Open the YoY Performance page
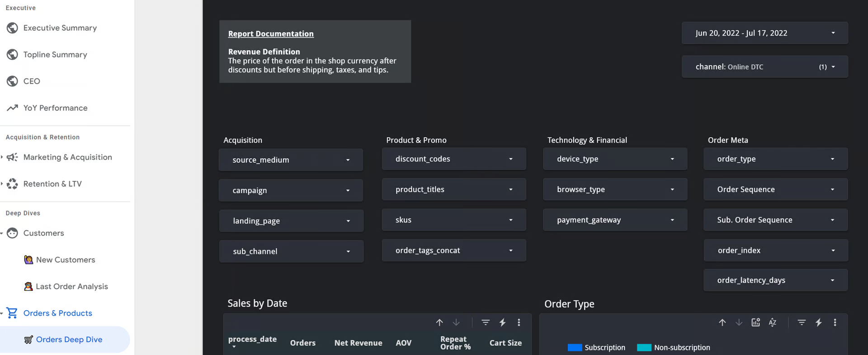 pos(55,108)
